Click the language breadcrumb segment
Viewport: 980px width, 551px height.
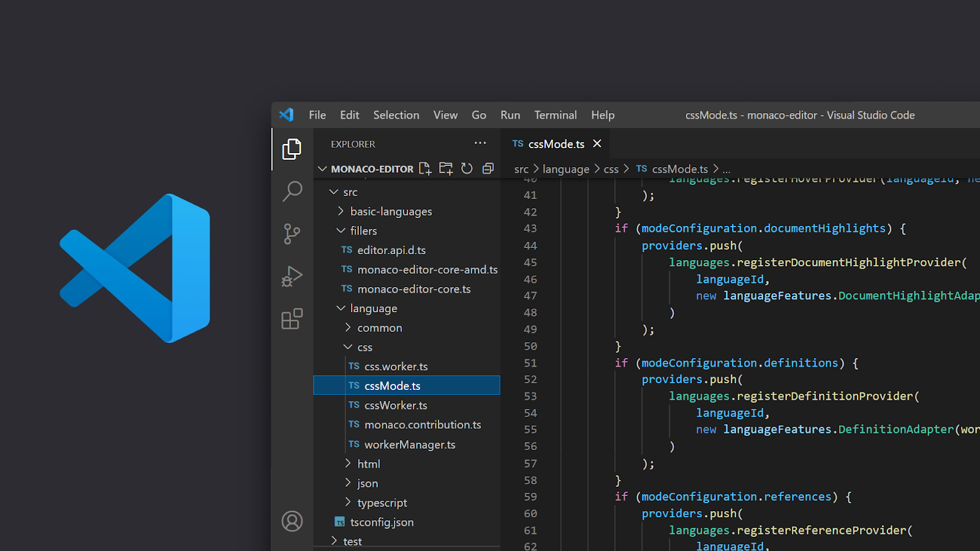point(565,169)
